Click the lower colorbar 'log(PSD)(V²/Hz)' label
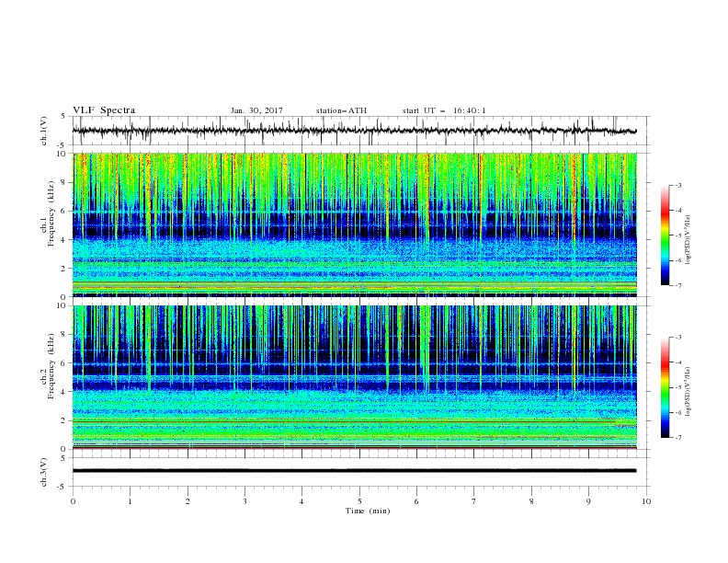This screenshot has height=563, width=728. click(x=688, y=391)
